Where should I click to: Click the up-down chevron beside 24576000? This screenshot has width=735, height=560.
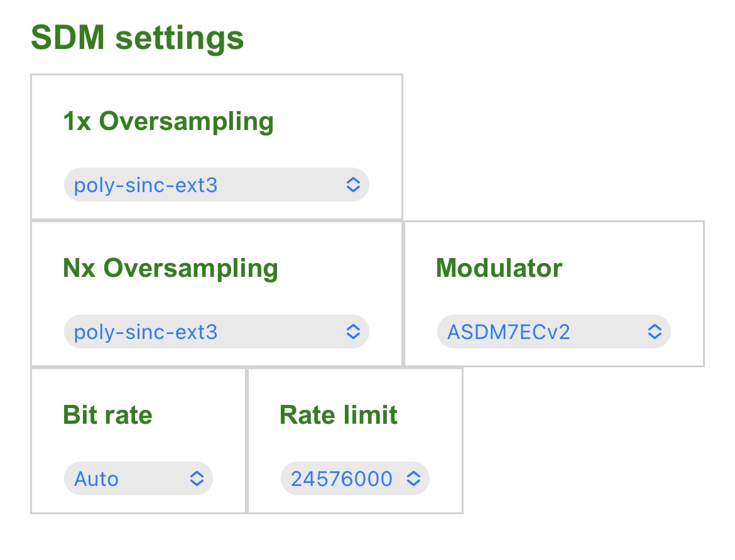413,478
